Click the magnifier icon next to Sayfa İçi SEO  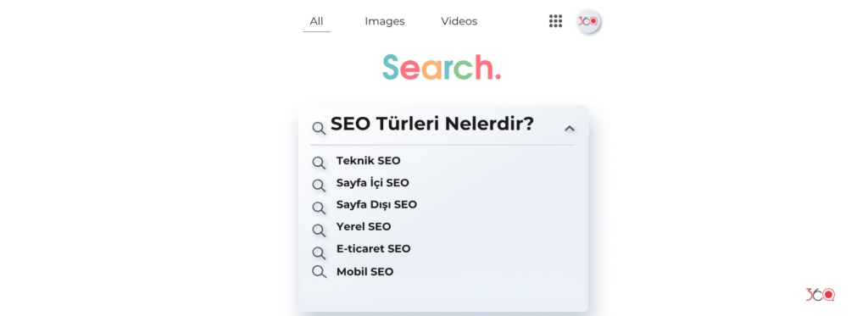click(x=319, y=185)
